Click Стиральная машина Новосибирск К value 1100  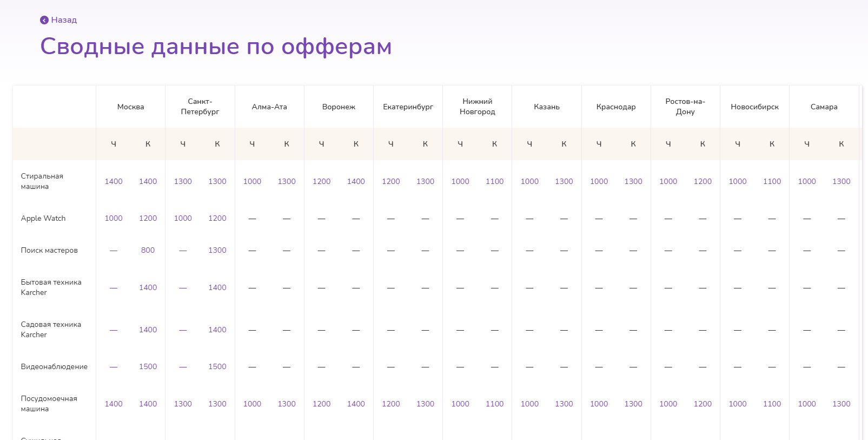coord(772,181)
